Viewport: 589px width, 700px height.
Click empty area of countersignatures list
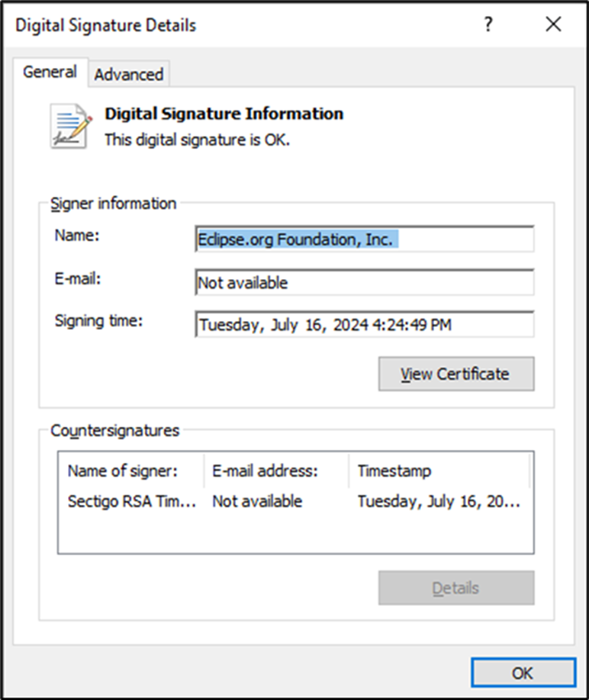pyautogui.click(x=294, y=534)
